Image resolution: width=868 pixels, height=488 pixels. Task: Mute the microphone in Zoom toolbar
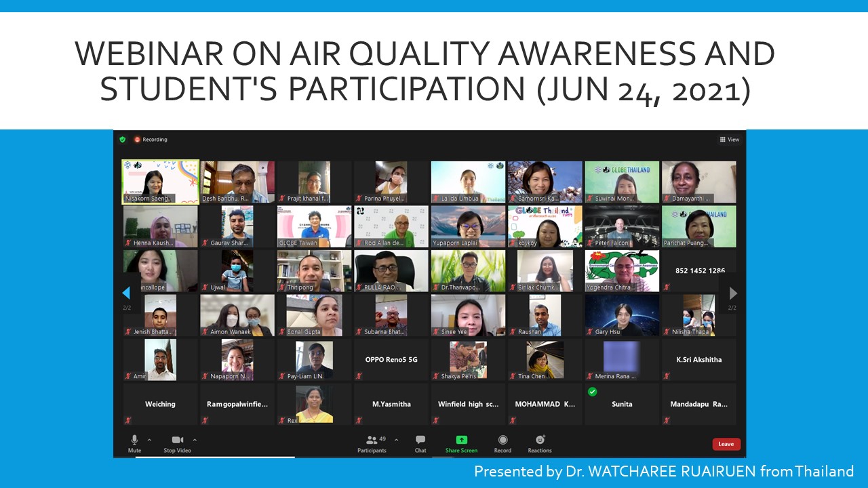pyautogui.click(x=134, y=441)
